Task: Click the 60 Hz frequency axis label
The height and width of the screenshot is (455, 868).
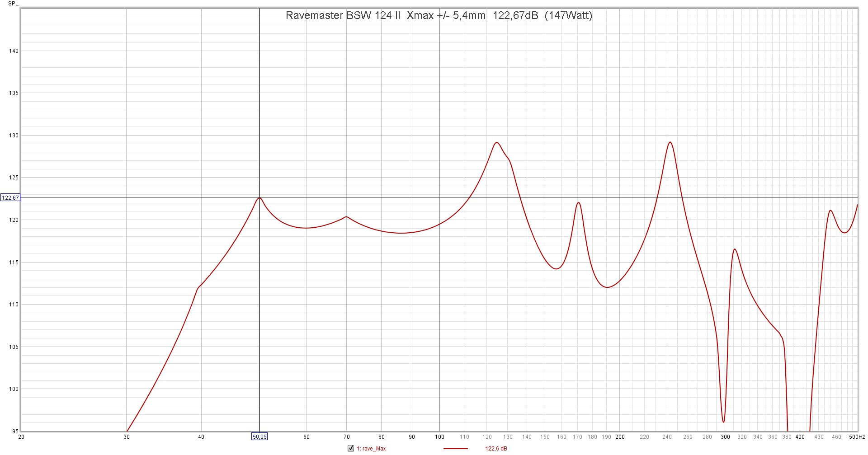Action: pyautogui.click(x=307, y=437)
